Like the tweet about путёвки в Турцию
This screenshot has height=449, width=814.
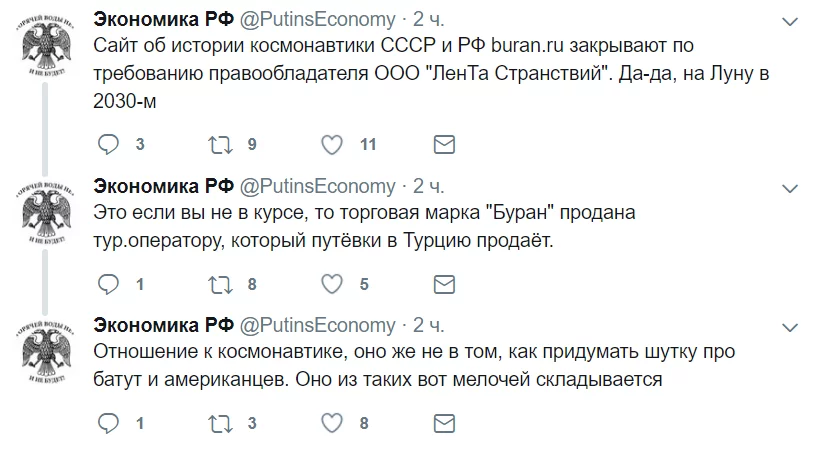(x=332, y=284)
